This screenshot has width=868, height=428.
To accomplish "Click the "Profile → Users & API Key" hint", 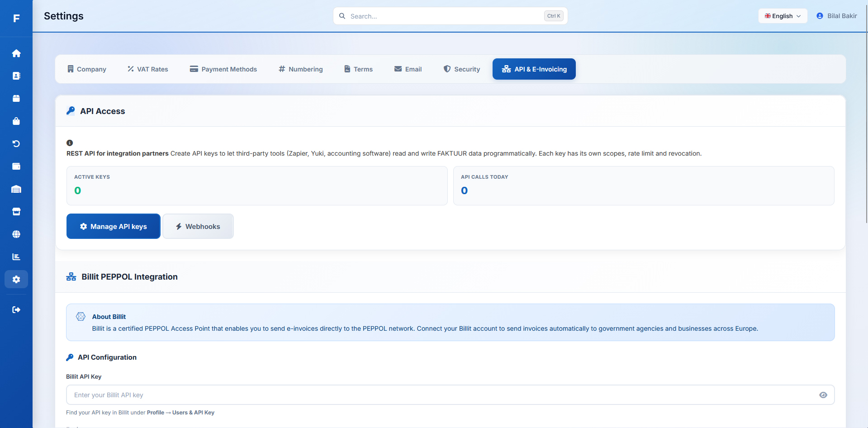I will click(180, 413).
